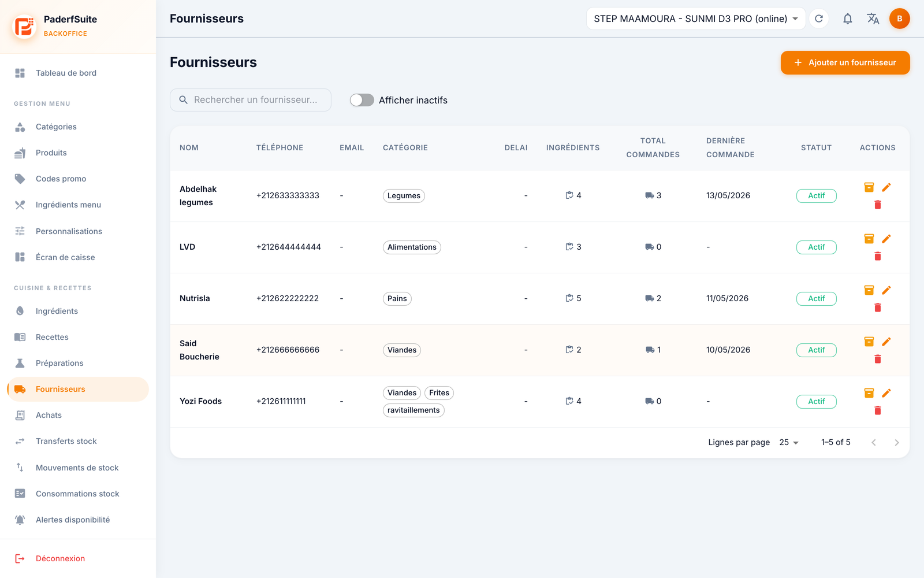Edit the LVD supplier with pencil icon
The image size is (924, 578).
pyautogui.click(x=886, y=239)
